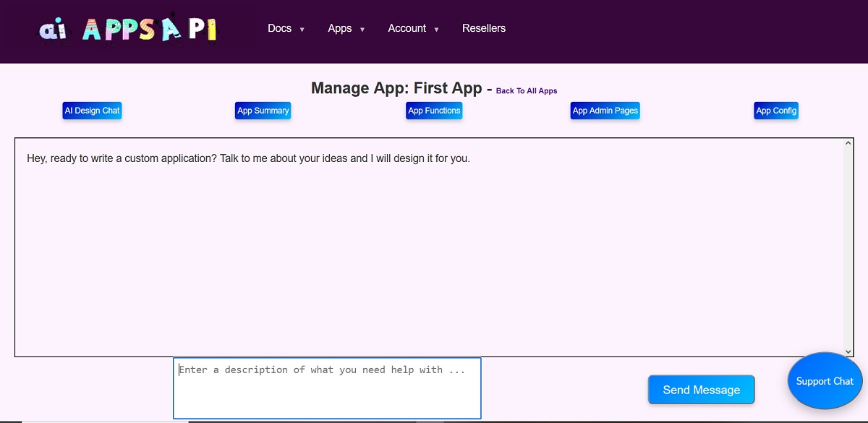Go to the Resellers page
Viewport: 868px width, 423px height.
(x=484, y=28)
